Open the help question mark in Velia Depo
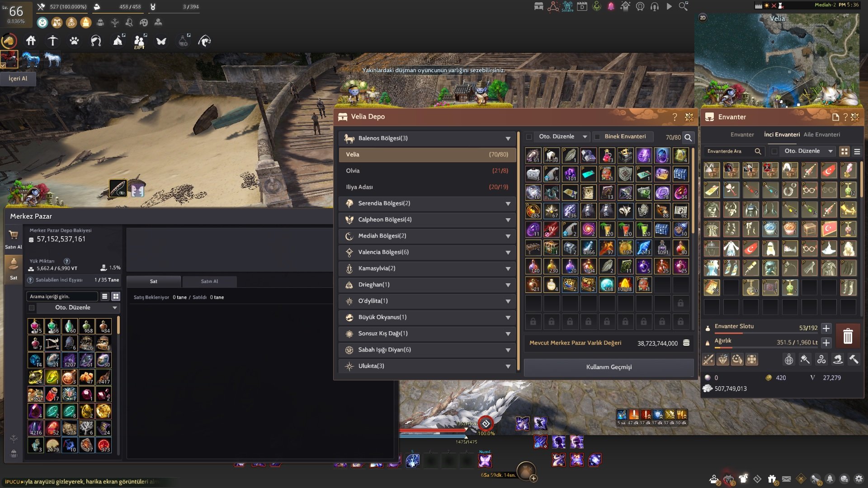This screenshot has height=488, width=868. pyautogui.click(x=675, y=117)
